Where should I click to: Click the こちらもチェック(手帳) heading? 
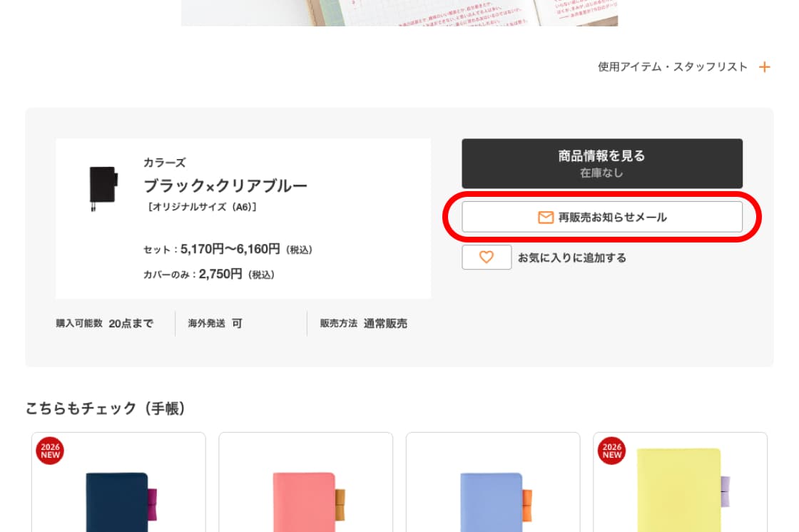click(106, 408)
